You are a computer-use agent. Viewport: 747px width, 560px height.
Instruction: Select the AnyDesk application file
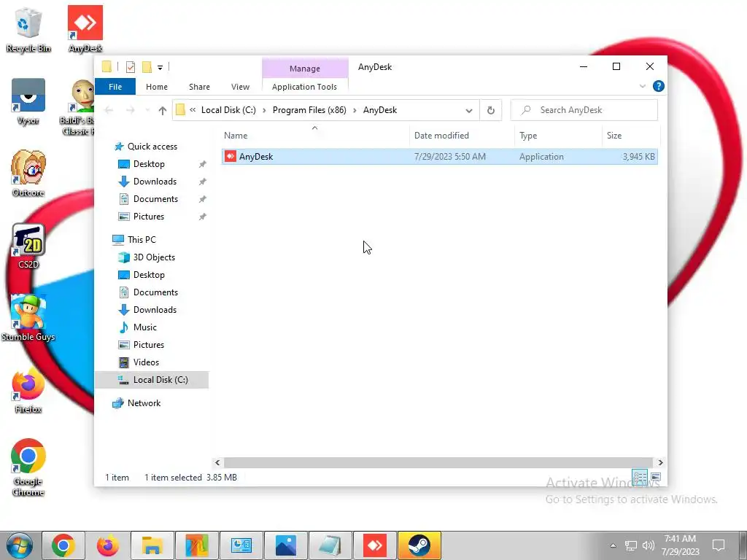[x=440, y=157]
